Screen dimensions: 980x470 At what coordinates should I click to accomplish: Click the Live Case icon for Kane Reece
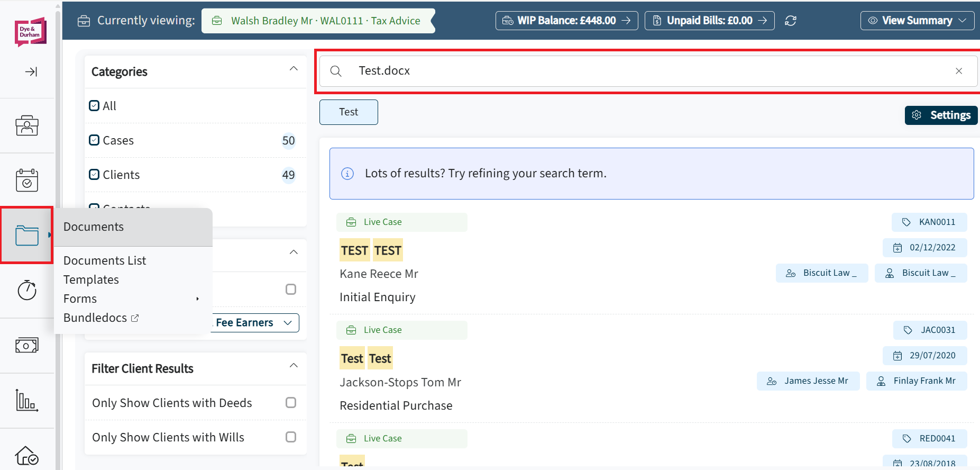coord(351,222)
